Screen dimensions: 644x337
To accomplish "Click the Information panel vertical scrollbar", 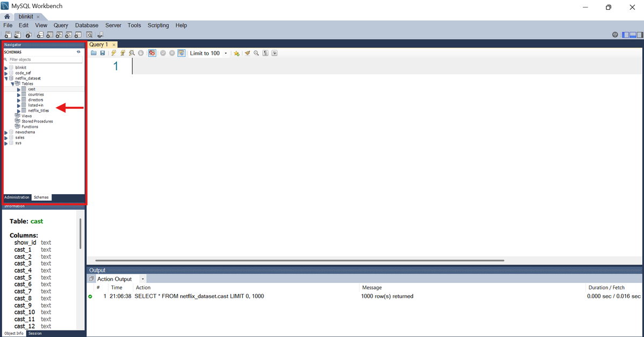I will tap(80, 233).
